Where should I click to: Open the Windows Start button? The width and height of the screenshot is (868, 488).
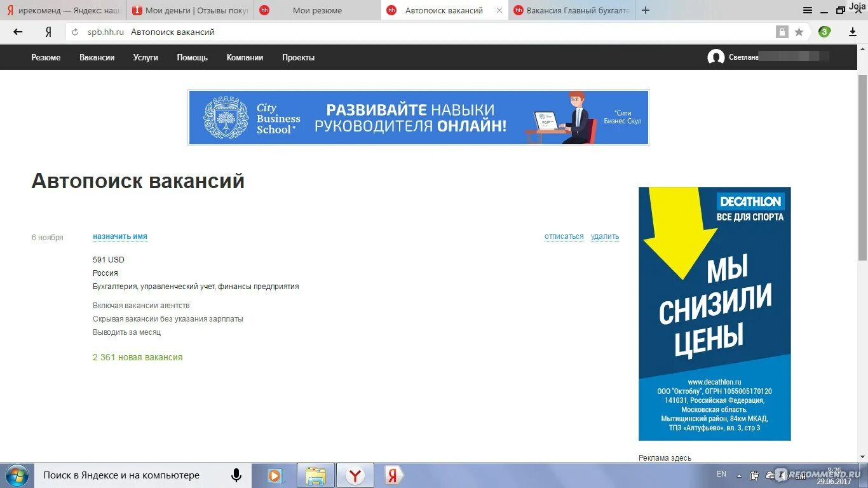click(x=17, y=475)
